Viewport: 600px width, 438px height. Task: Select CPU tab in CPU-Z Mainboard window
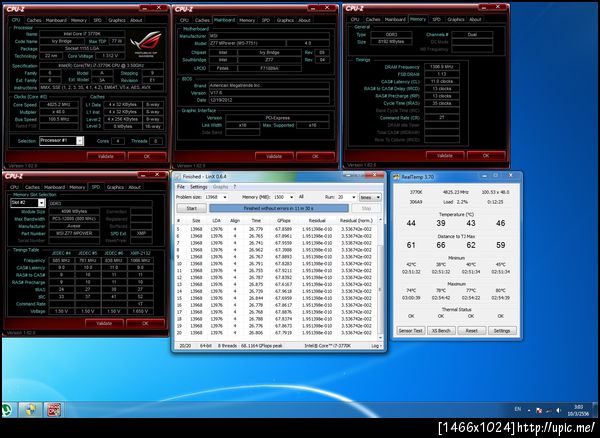pos(184,20)
